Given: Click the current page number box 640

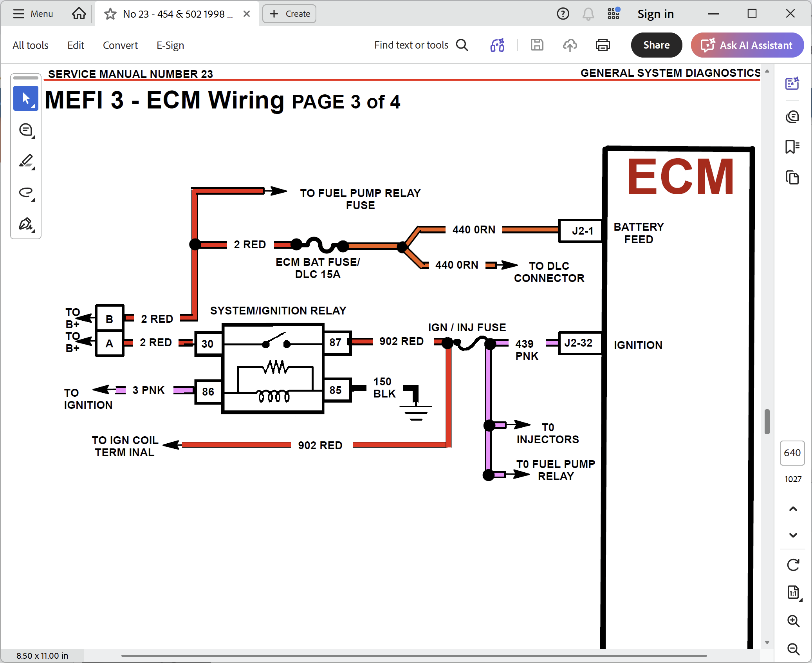Looking at the screenshot, I should click(792, 453).
